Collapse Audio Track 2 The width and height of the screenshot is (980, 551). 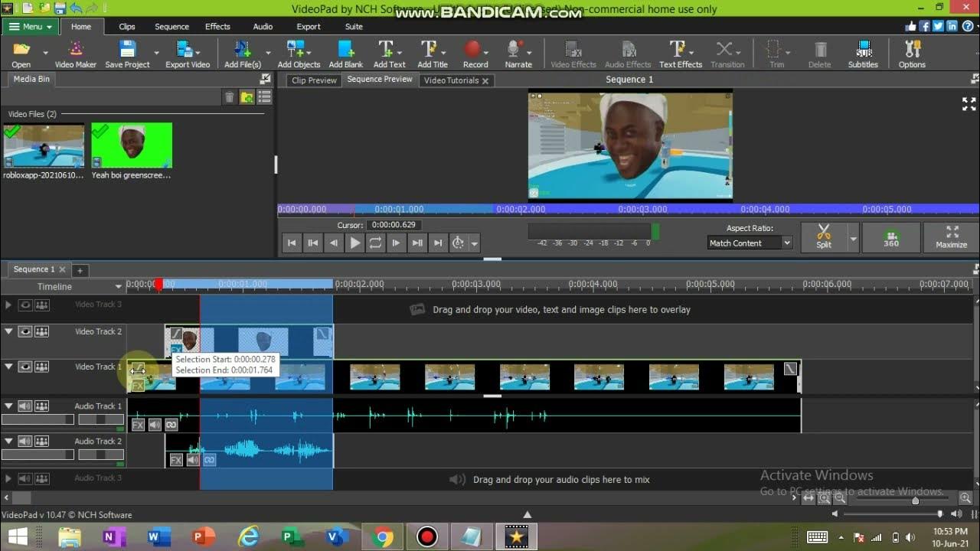click(8, 442)
